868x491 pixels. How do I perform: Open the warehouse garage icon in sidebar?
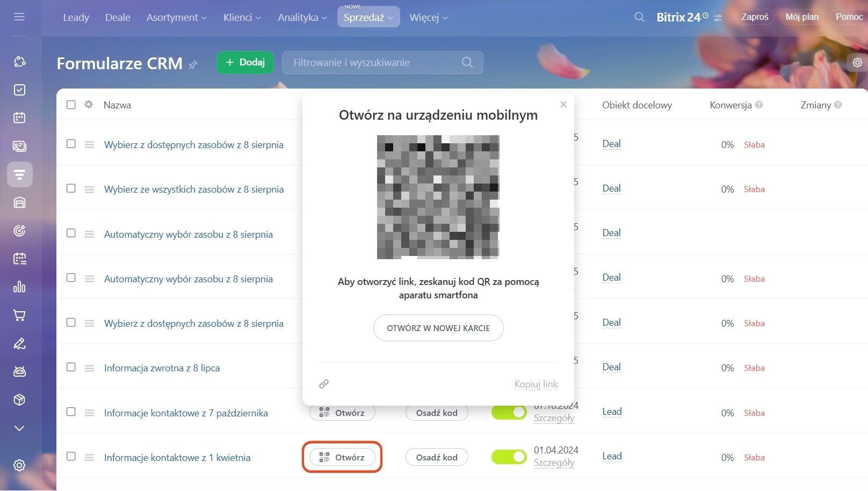[x=19, y=202]
